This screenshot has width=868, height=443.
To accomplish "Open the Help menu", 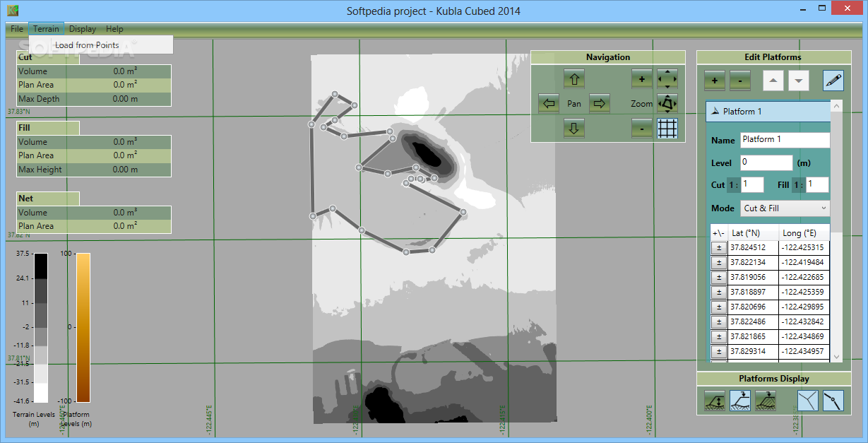I will pyautogui.click(x=114, y=29).
